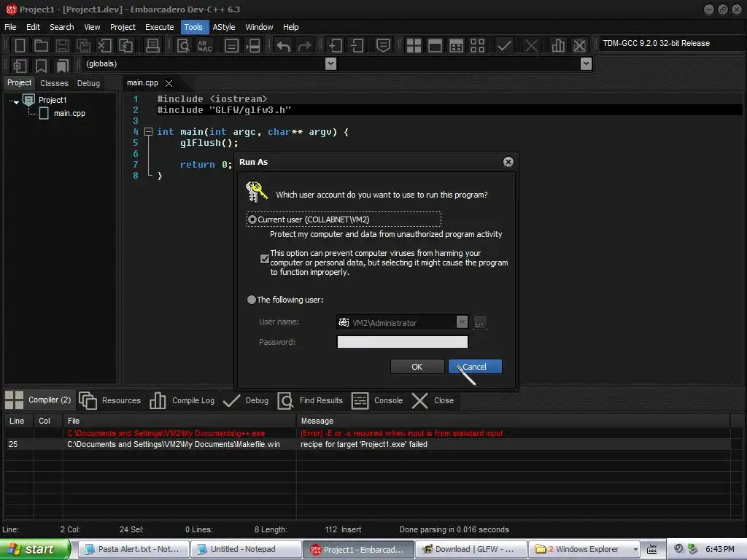Open the AStyle menu

click(224, 27)
